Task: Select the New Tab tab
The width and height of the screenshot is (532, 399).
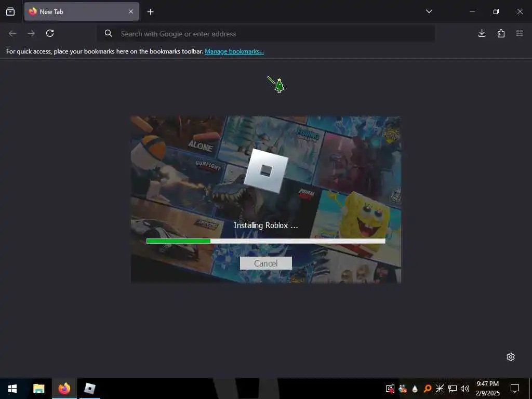Action: (x=82, y=11)
